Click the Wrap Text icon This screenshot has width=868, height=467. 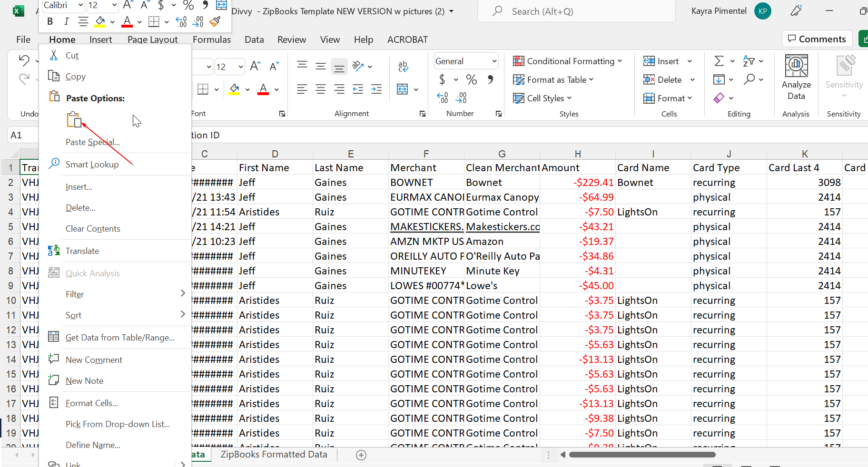click(x=403, y=67)
